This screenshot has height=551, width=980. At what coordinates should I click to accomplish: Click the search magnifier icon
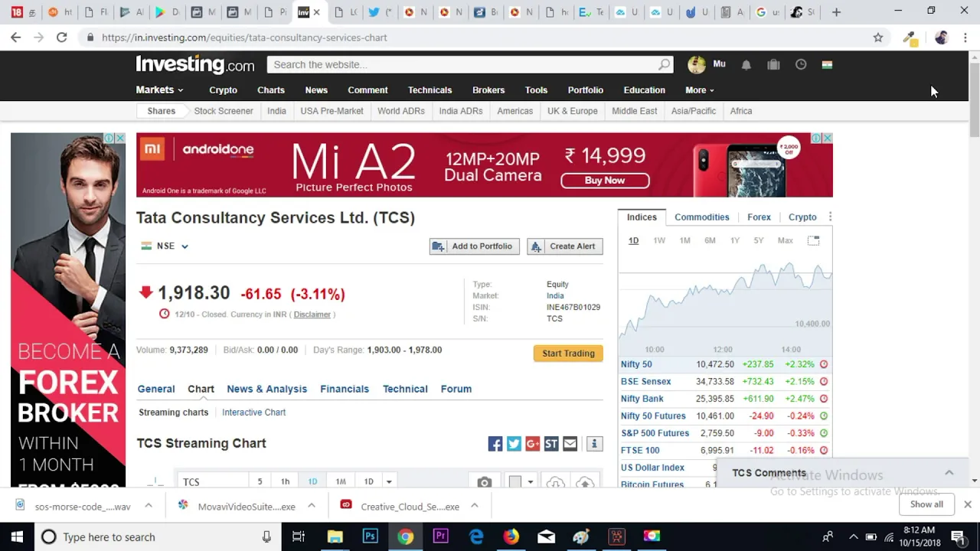(664, 65)
